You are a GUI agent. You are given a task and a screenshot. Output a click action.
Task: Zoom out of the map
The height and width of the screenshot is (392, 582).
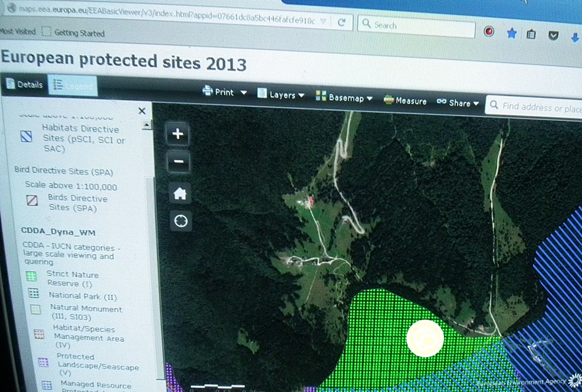pyautogui.click(x=179, y=162)
